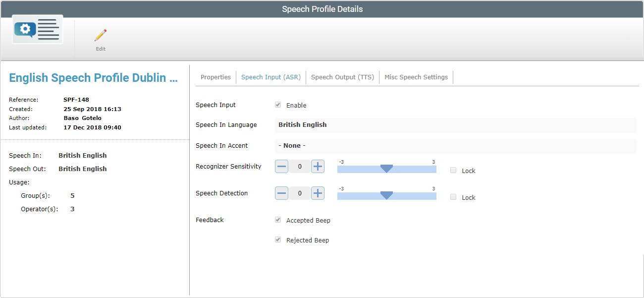Click the English Speech Profile Dublin title
644x298 pixels.
[x=93, y=77]
